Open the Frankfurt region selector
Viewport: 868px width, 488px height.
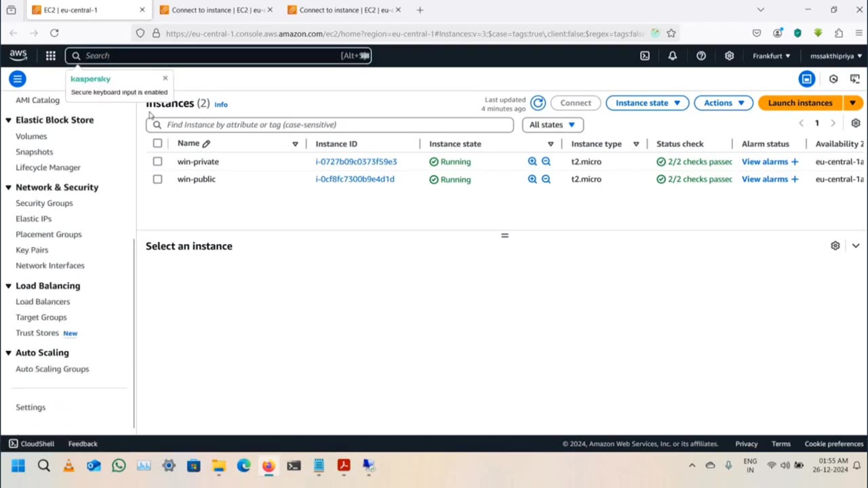coord(772,56)
